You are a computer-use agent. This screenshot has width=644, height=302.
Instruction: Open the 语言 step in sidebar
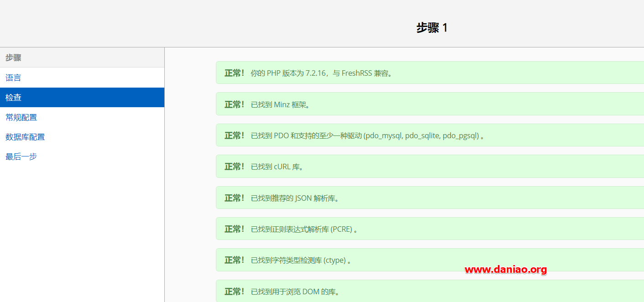(x=82, y=78)
